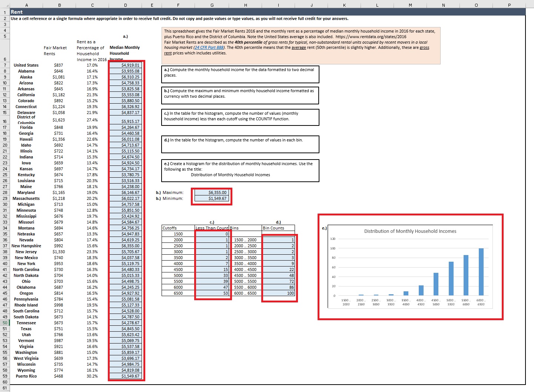Select the Bin Counts cell showing 100
Screen dimensions: 534x392
tap(278, 293)
